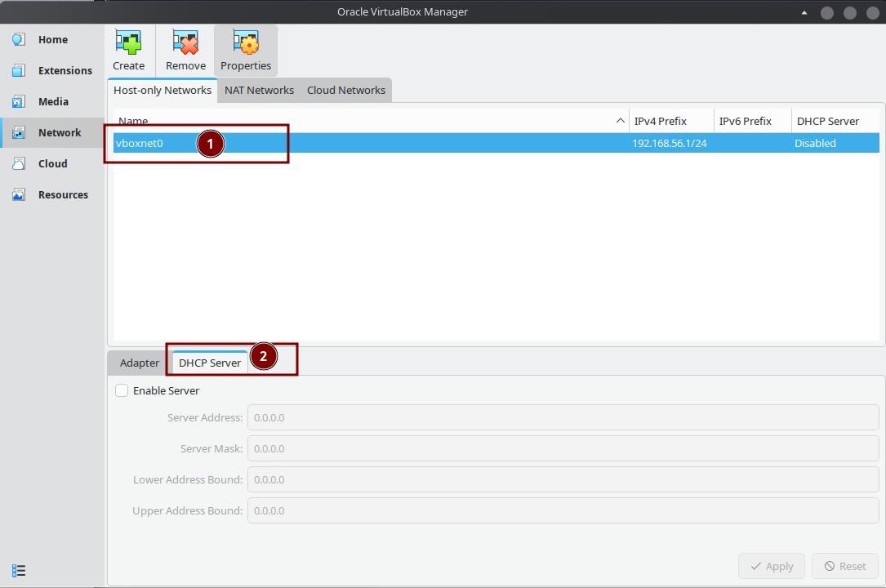
Task: Click the Resources label in sidebar
Action: [64, 195]
